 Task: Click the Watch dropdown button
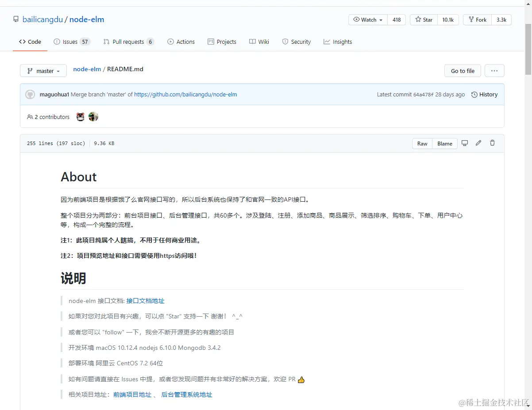pos(368,19)
